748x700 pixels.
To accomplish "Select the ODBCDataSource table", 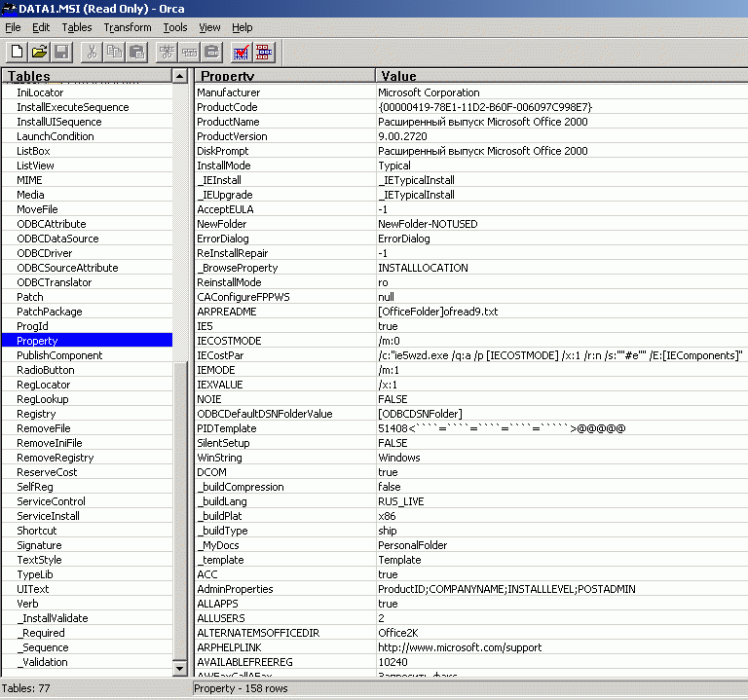I will point(57,239).
